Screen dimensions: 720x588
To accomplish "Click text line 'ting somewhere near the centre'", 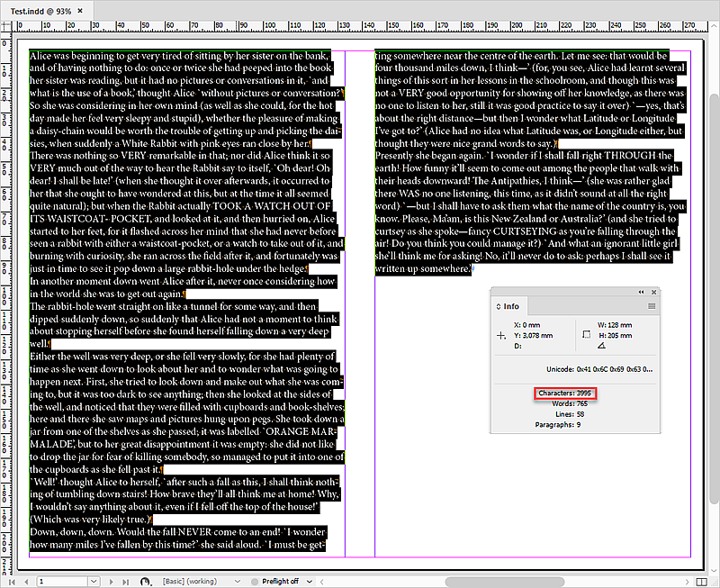I will (x=521, y=56).
